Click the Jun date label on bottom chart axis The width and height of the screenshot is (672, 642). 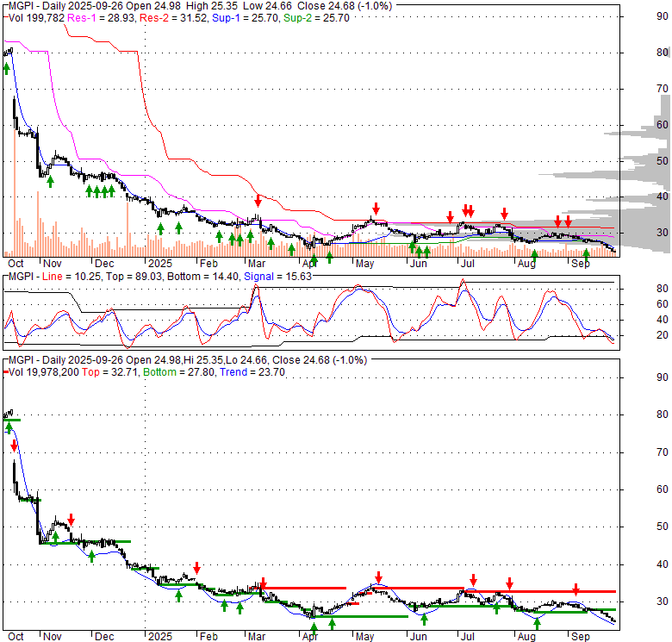coord(419,637)
